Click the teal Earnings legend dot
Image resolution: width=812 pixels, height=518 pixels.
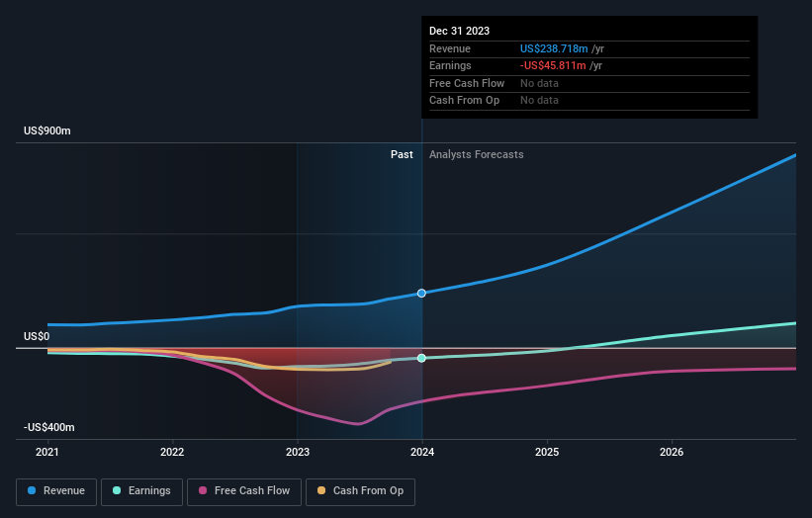pyautogui.click(x=117, y=490)
